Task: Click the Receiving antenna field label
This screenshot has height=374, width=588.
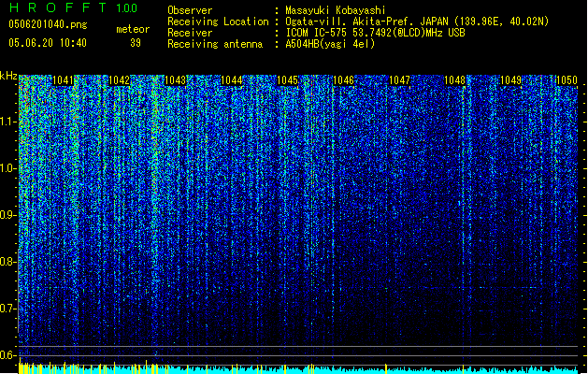Action: [x=215, y=44]
